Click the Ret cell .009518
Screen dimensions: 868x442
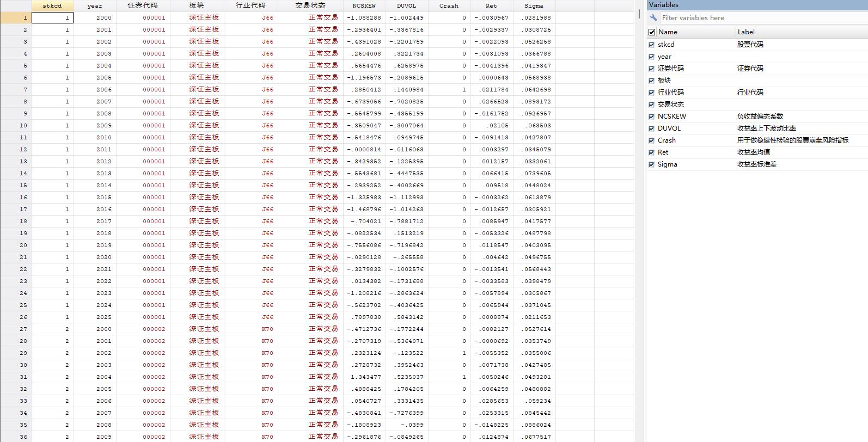(492, 185)
